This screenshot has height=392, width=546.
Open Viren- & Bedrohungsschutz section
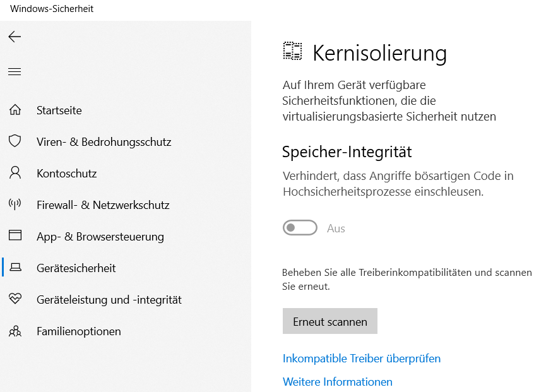coord(104,142)
